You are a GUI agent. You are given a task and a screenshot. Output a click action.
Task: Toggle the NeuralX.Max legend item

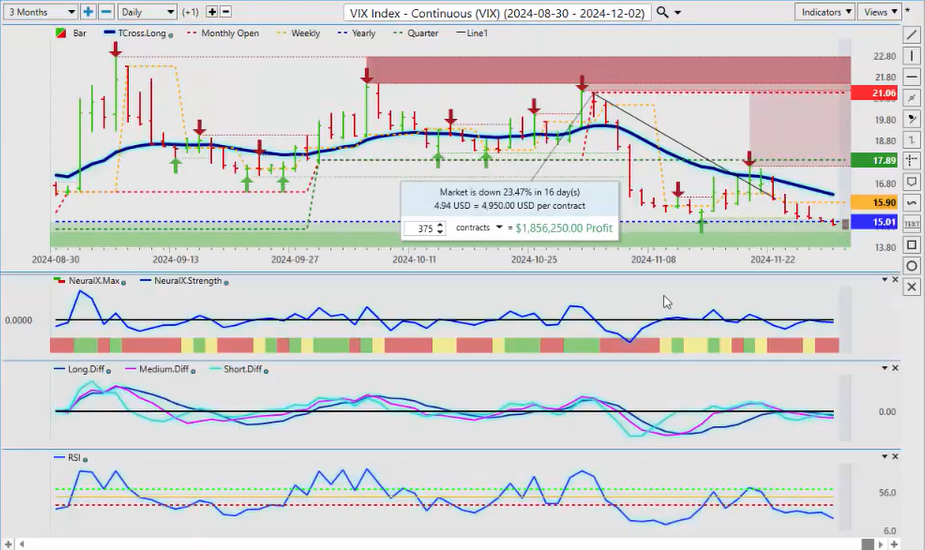click(x=90, y=281)
